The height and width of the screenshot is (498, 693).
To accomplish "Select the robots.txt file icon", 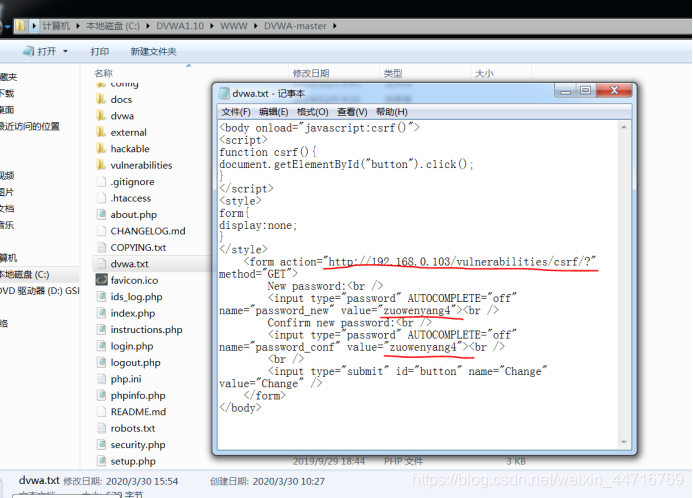I will tap(101, 428).
